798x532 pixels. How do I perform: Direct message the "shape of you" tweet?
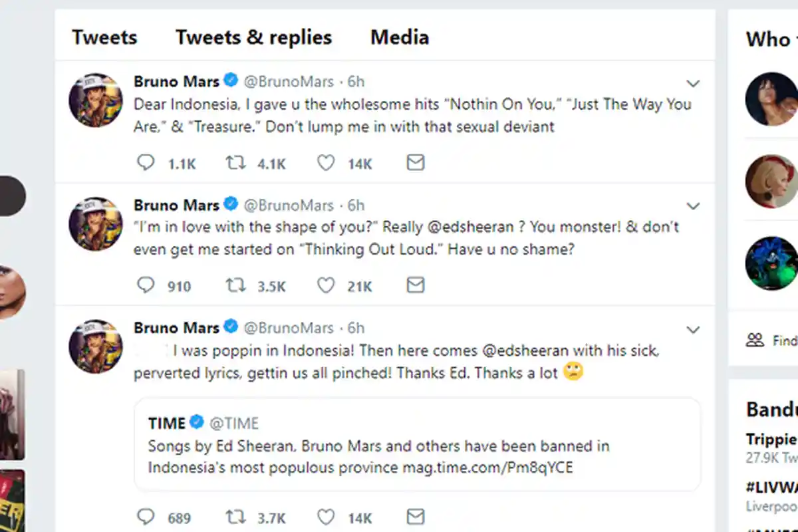coord(416,285)
